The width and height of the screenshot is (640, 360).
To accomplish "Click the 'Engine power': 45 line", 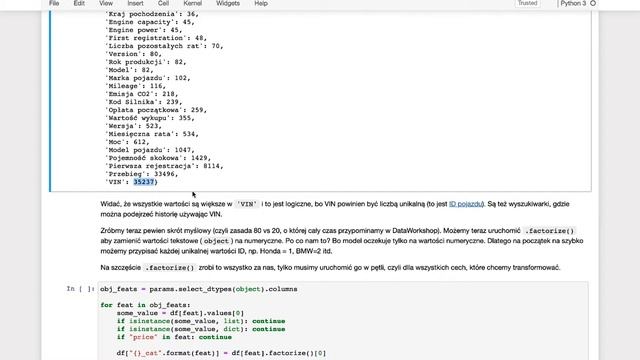I will coord(144,30).
